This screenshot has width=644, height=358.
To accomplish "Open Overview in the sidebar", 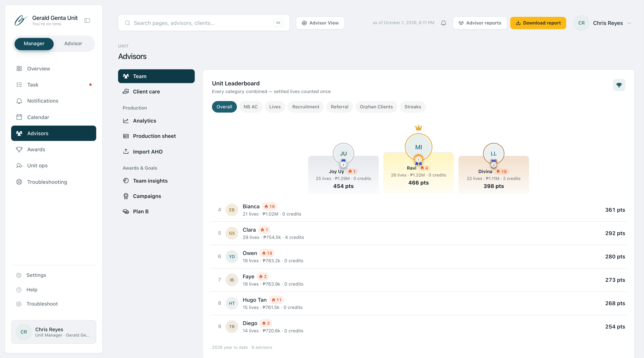I will coord(53,69).
